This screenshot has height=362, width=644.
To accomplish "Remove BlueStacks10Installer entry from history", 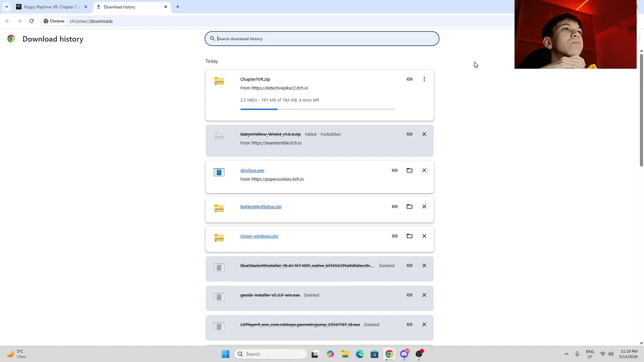I will (424, 265).
